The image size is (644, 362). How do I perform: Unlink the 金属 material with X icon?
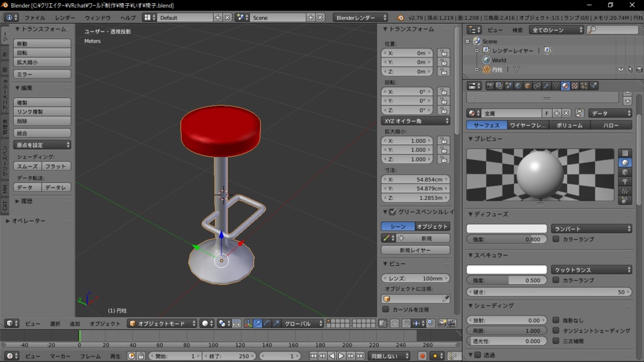tap(567, 113)
